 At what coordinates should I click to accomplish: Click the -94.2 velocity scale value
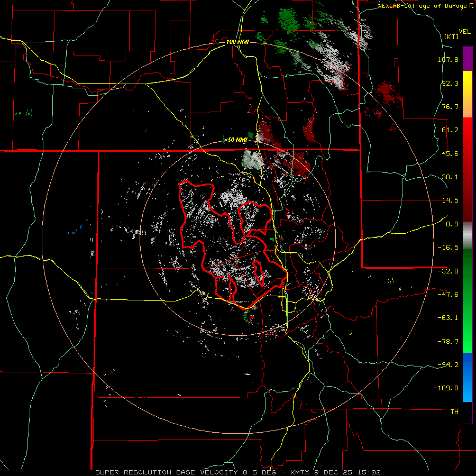(x=448, y=365)
